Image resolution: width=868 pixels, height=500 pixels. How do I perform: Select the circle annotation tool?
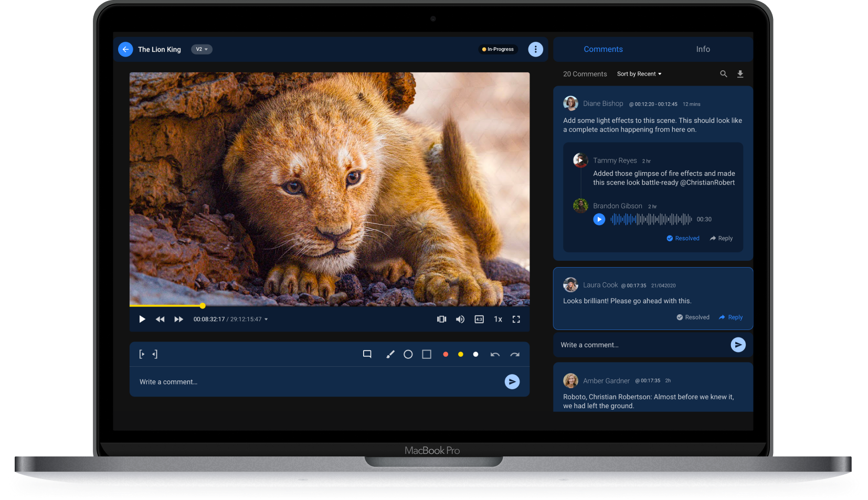[x=408, y=354]
